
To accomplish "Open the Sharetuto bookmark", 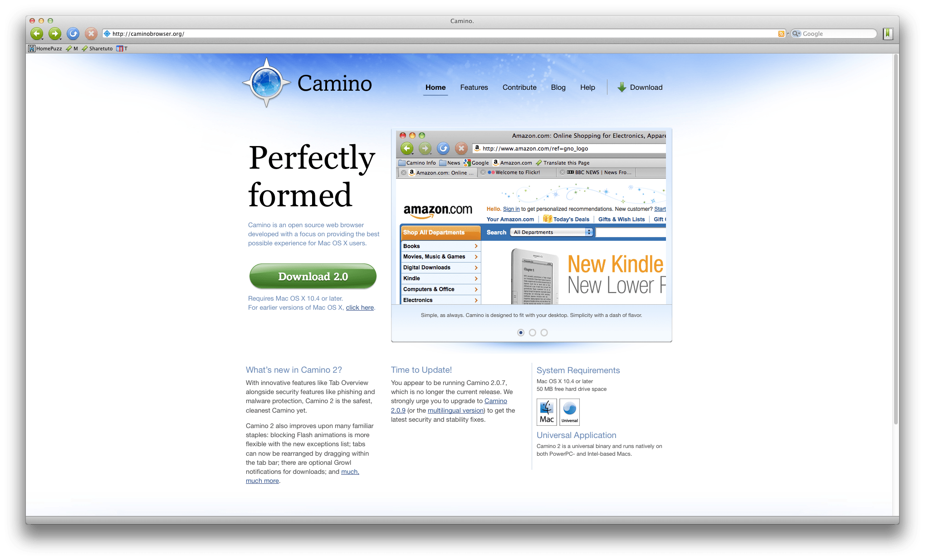I will [98, 49].
